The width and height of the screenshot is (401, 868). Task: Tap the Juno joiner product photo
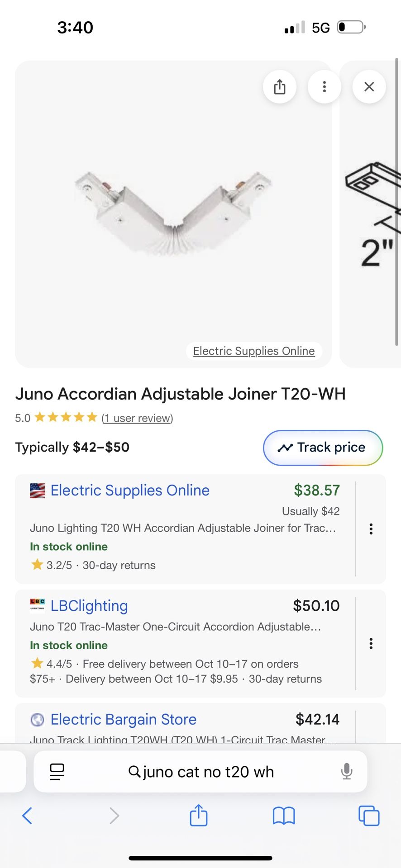click(x=173, y=212)
